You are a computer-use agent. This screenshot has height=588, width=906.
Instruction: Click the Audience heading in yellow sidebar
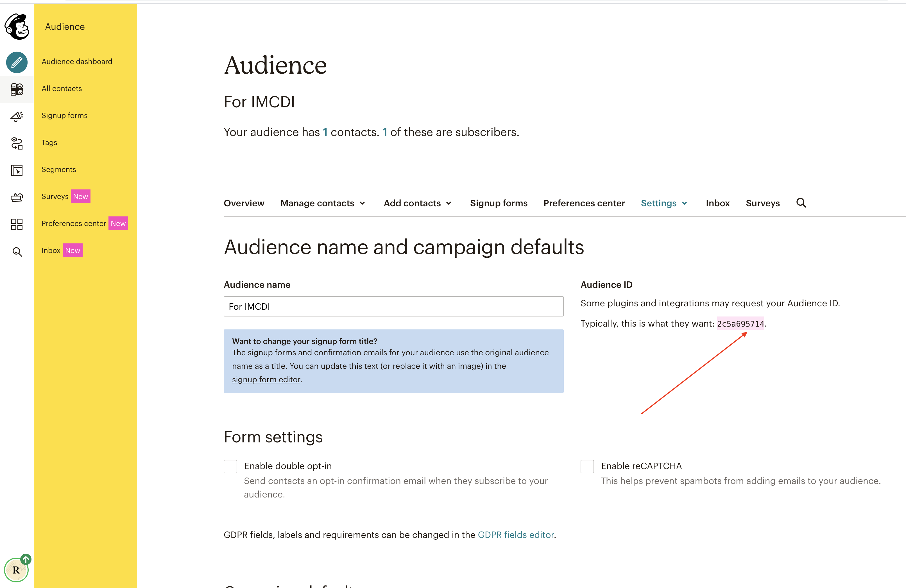(x=65, y=27)
